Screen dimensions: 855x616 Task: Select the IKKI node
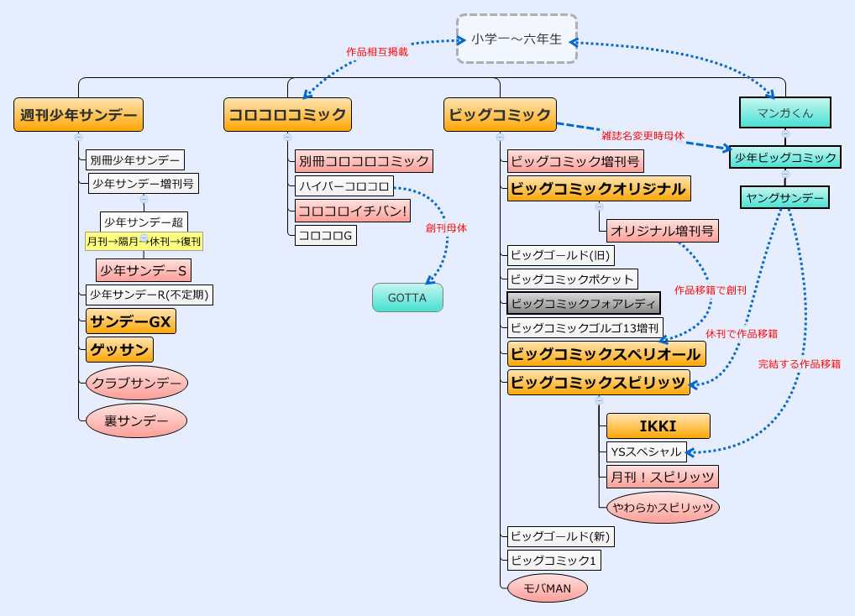click(658, 426)
